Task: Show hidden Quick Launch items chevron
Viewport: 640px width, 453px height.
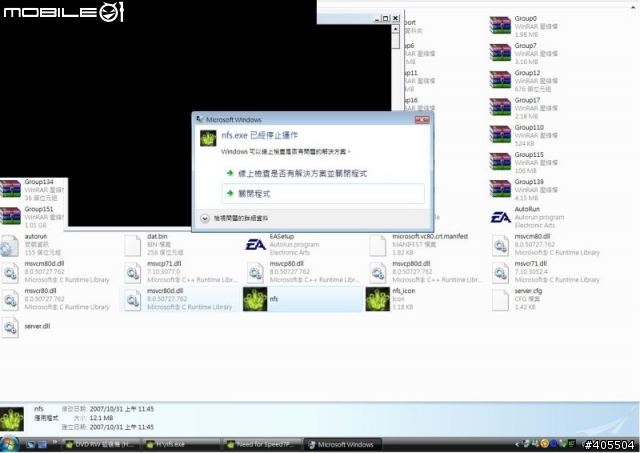Action: pyautogui.click(x=55, y=442)
